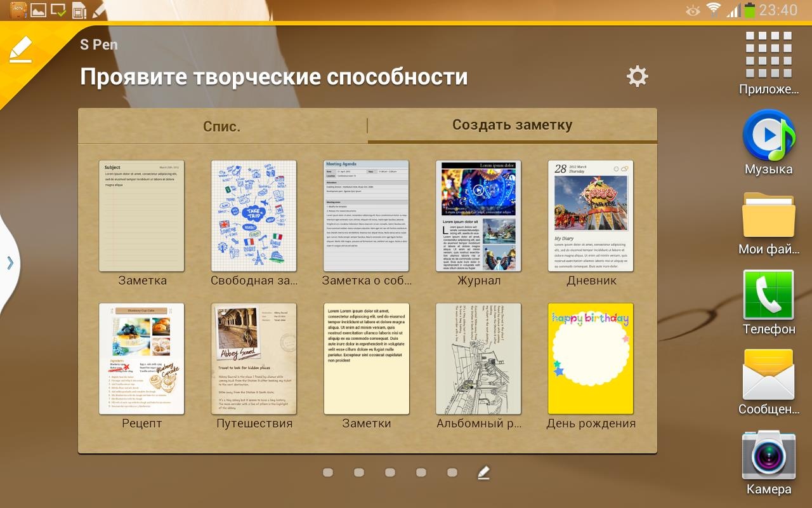Select the Путешествия travel template
This screenshot has height=508, width=812.
[254, 359]
